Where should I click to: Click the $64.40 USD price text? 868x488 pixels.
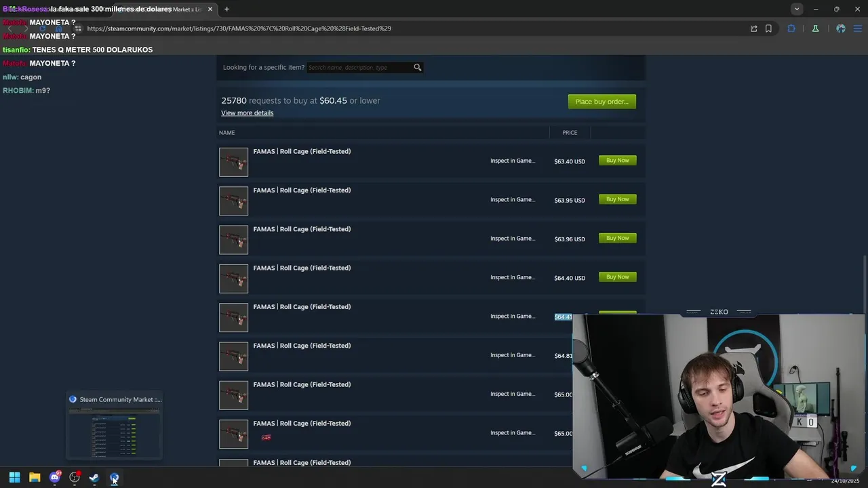pos(570,278)
